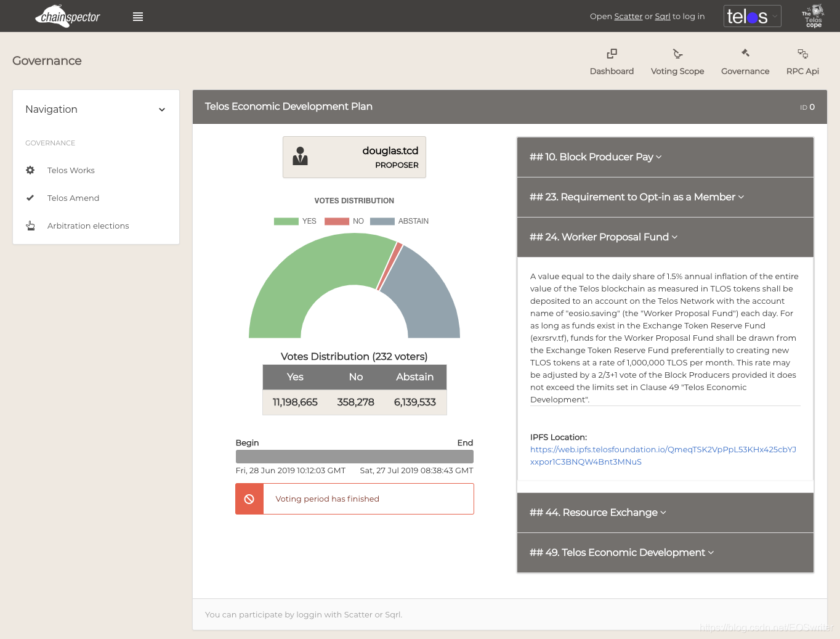Viewport: 840px width, 639px height.
Task: Click the Governance page heading
Action: (47, 61)
